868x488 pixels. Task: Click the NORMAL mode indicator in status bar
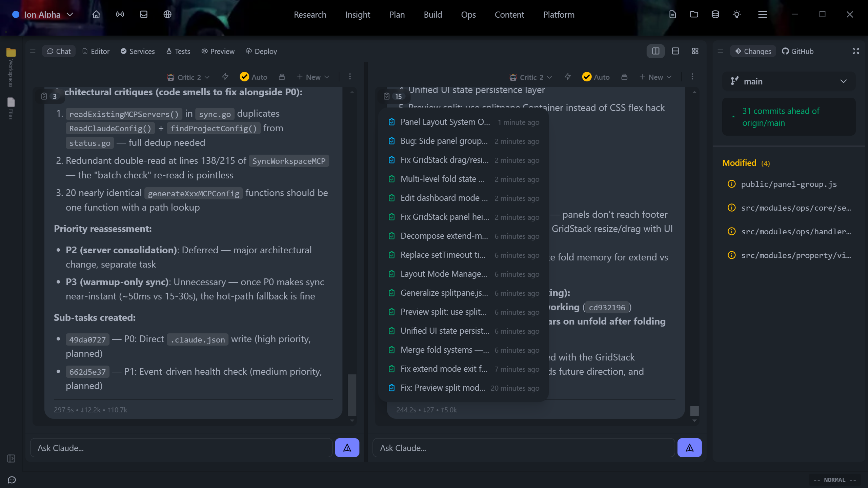[x=835, y=480]
